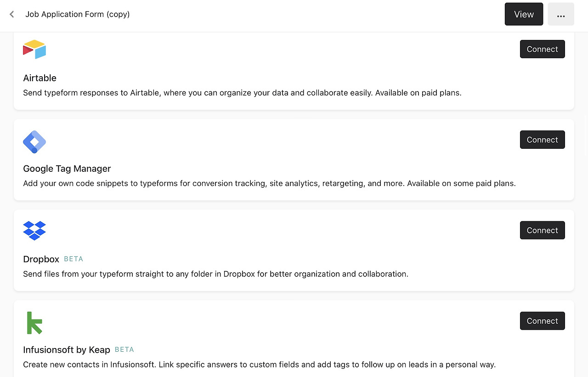Click the Google Tag Manager title
Image resolution: width=588 pixels, height=377 pixels.
pos(67,169)
